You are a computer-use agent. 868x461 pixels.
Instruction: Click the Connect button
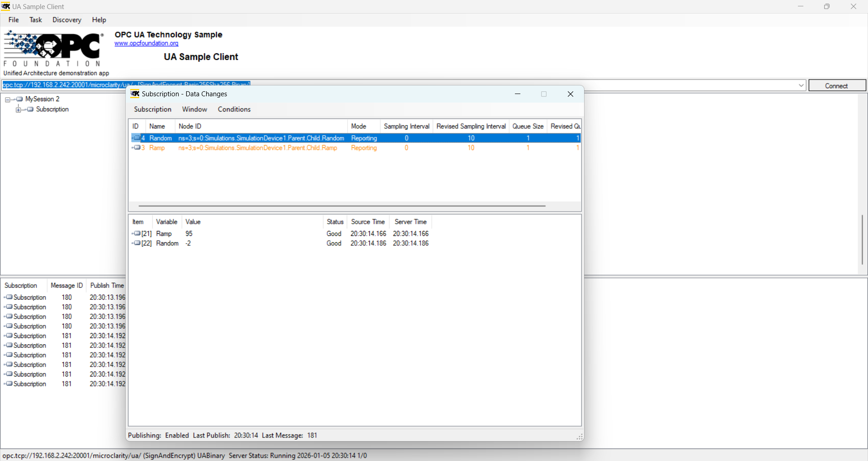(837, 85)
